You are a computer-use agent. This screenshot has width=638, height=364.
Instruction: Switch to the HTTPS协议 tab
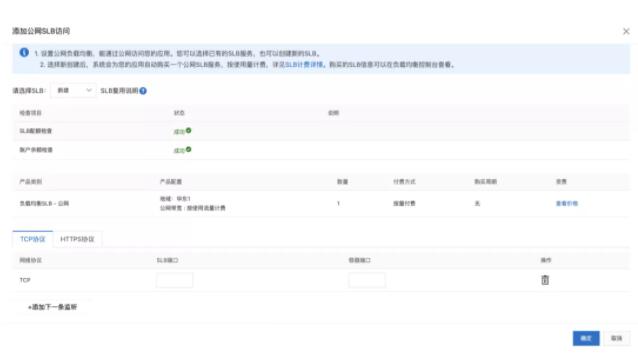tap(77, 239)
